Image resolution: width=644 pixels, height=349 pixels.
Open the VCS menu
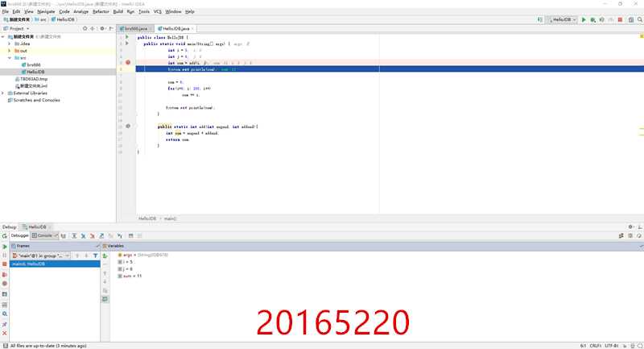click(157, 11)
